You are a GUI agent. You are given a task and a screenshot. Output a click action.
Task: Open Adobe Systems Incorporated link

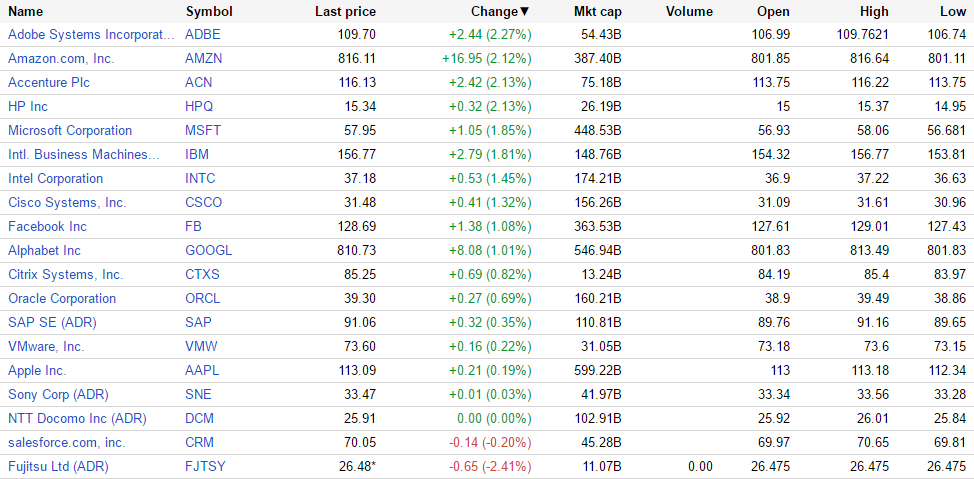[91, 34]
